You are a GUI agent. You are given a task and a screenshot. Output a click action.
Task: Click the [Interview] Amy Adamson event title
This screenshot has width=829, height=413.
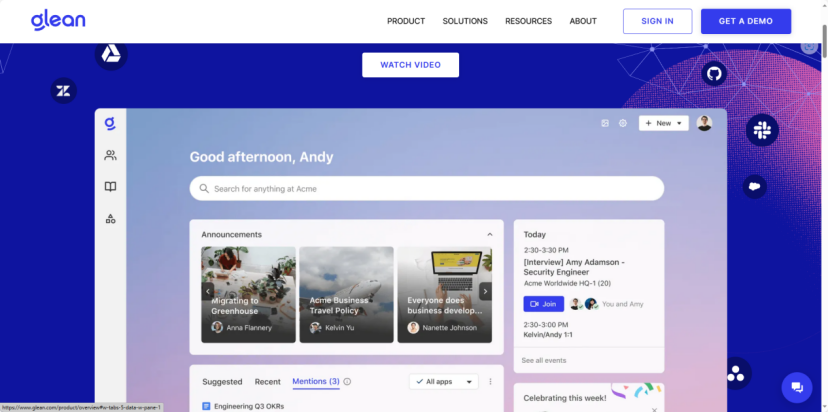point(574,267)
